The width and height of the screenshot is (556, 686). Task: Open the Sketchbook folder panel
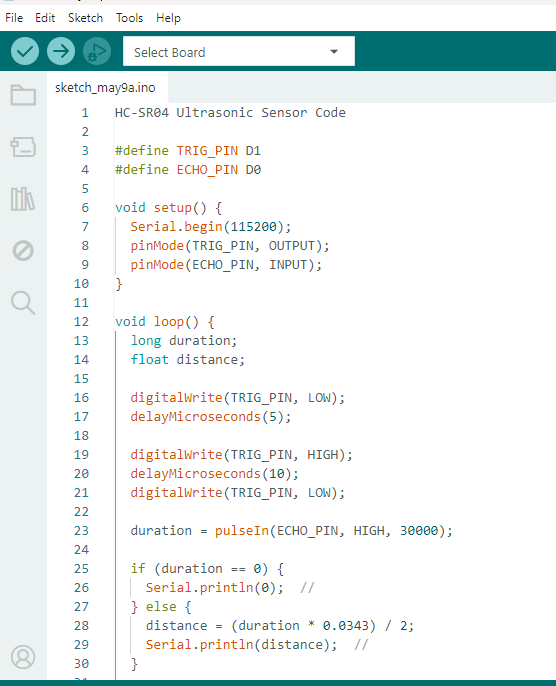pos(23,94)
